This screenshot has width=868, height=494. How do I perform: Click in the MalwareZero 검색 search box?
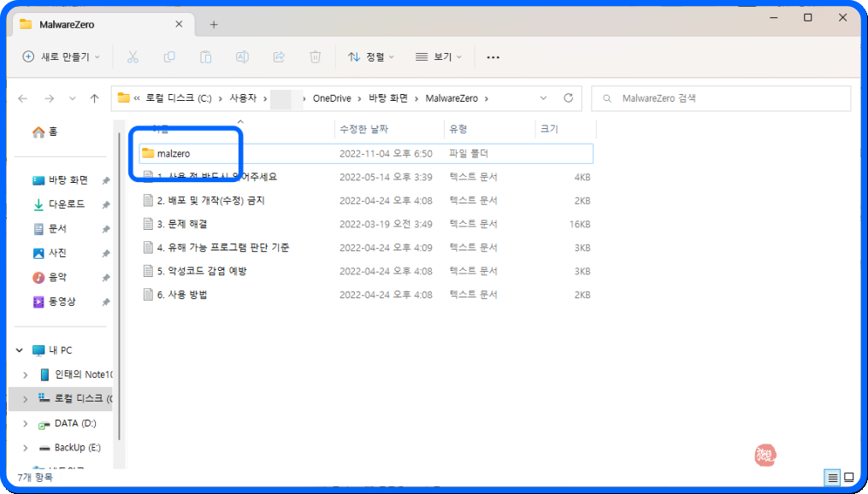pos(721,98)
